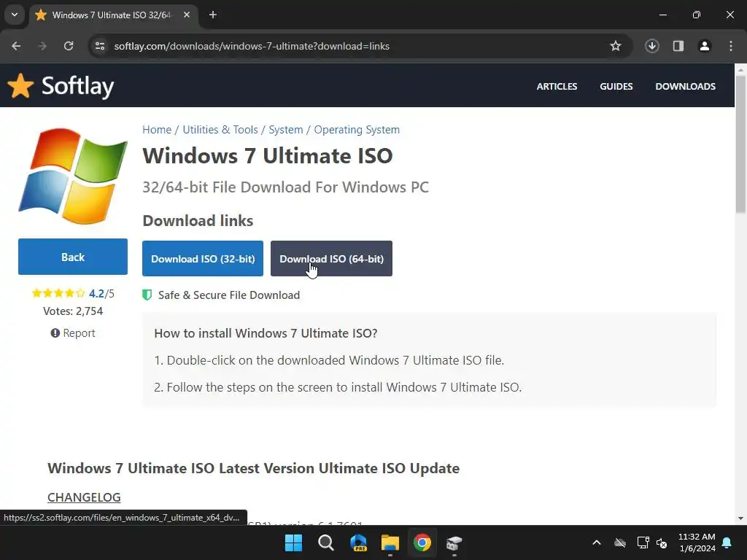This screenshot has height=560, width=747.
Task: Open the DOWNLOADS menu item
Action: pos(685,86)
